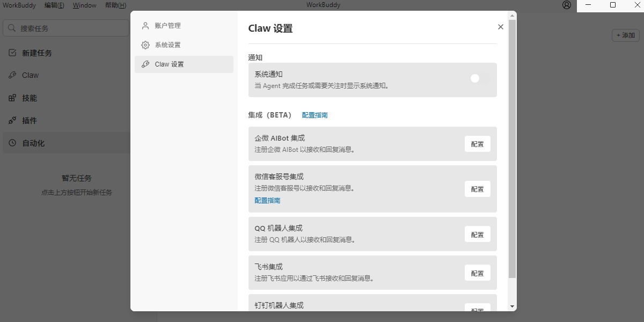644x322 pixels.
Task: Click the 账户管理 person icon
Action: point(145,25)
